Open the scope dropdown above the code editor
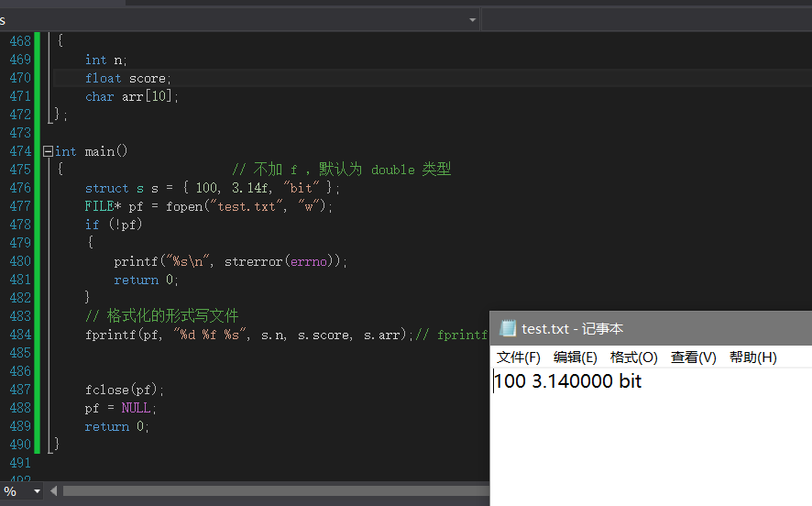 [x=472, y=20]
